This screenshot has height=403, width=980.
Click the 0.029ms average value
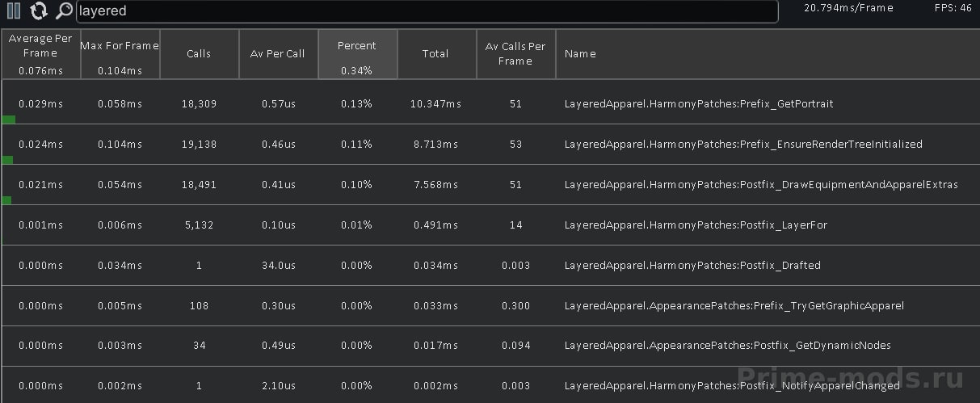pos(40,104)
